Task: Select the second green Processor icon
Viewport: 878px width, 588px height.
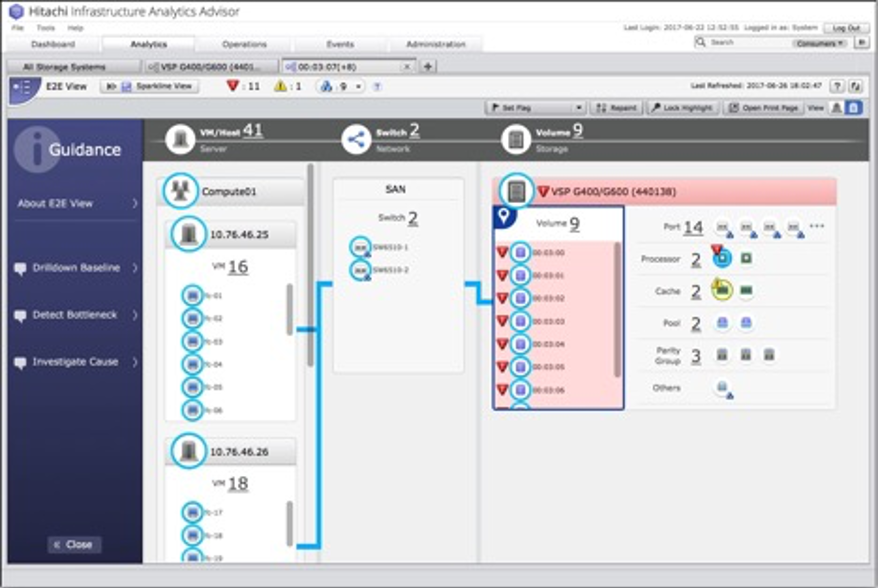Action: [x=746, y=258]
